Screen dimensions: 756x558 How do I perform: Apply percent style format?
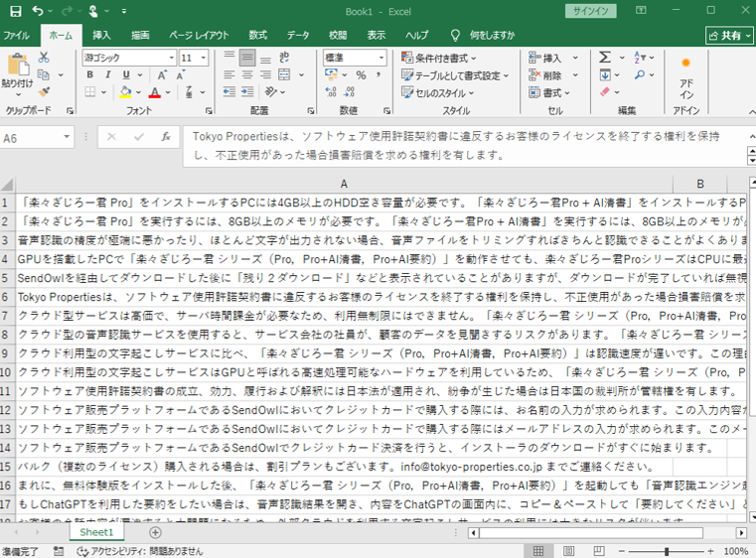[x=362, y=74]
